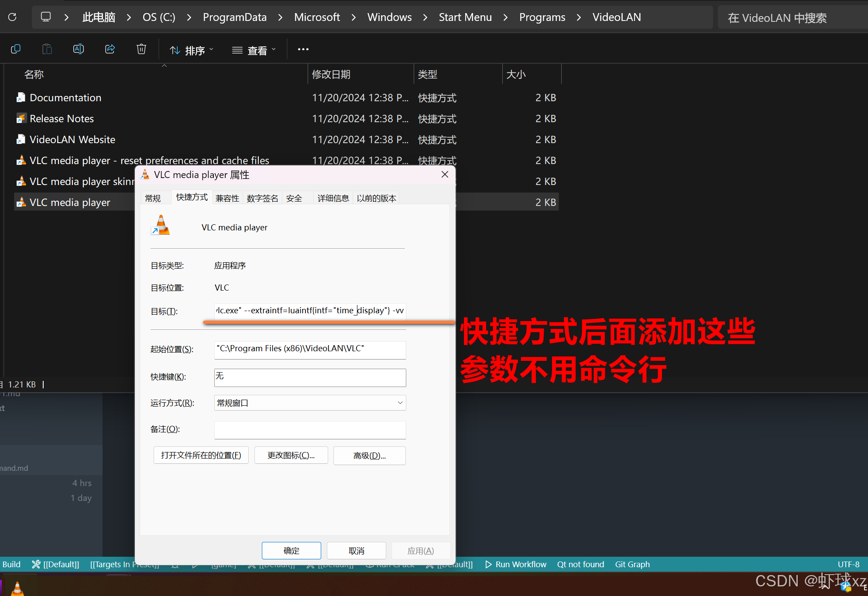Click the [[Default]] kit tools icon

(36, 564)
